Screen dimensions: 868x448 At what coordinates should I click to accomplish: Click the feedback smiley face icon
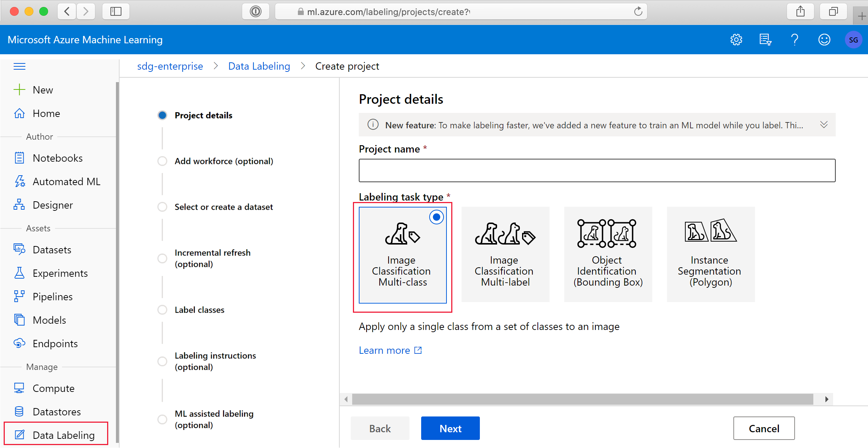(824, 40)
